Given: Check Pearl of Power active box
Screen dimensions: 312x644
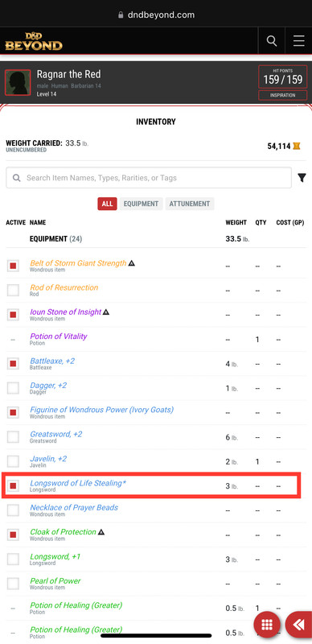Looking at the screenshot, I should click(x=13, y=584).
